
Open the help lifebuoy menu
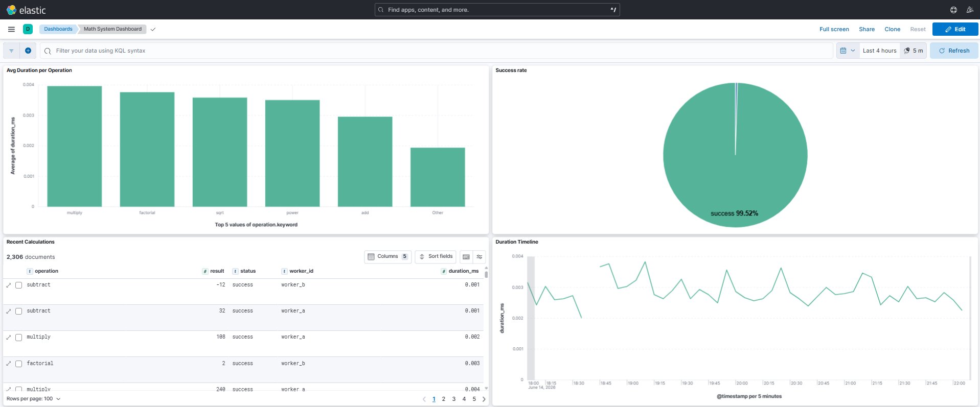click(x=953, y=10)
